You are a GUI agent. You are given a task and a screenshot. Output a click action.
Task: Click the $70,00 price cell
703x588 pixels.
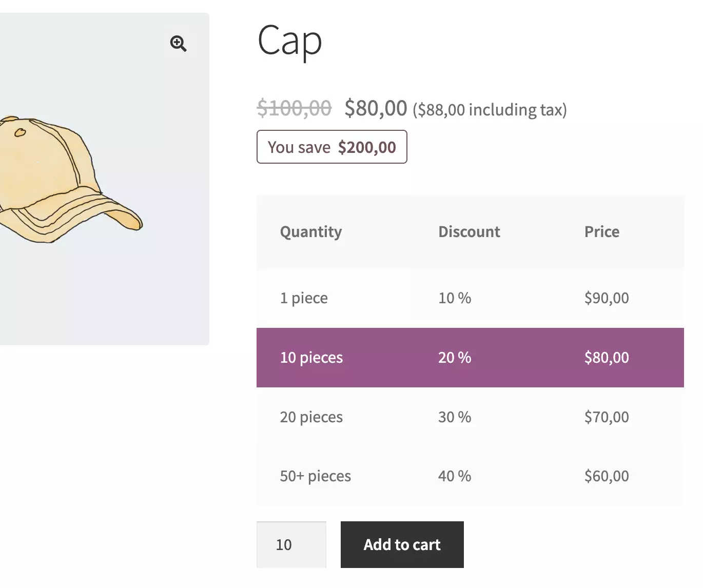pyautogui.click(x=607, y=417)
